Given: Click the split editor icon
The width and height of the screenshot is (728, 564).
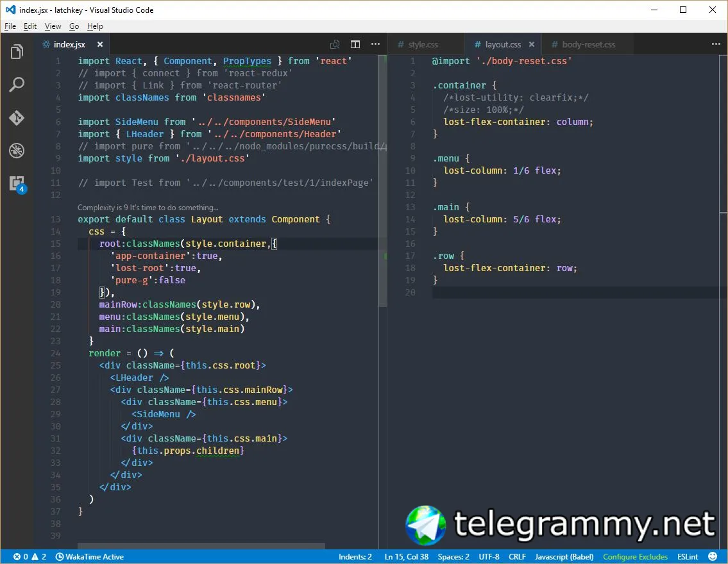Looking at the screenshot, I should [x=355, y=44].
